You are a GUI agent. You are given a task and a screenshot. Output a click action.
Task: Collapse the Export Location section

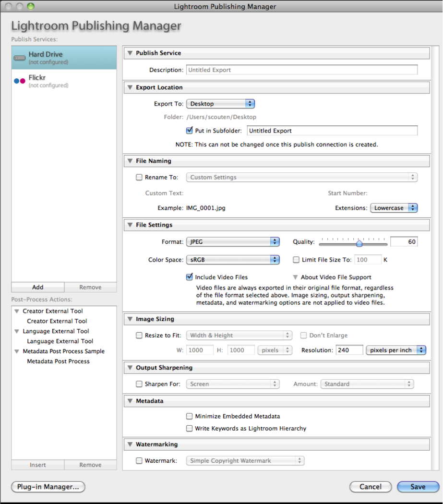tap(130, 87)
